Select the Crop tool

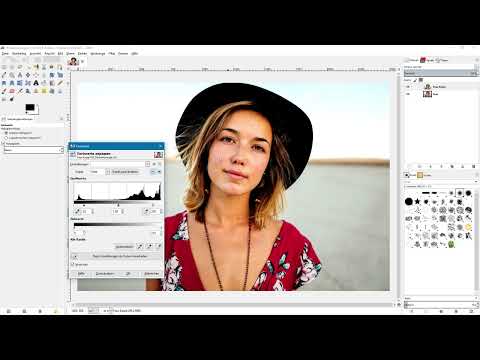(x=44, y=75)
